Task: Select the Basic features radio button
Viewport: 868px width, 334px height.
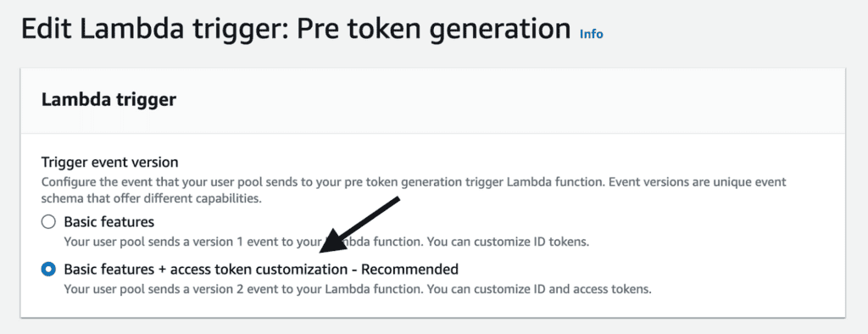Action: click(x=48, y=222)
